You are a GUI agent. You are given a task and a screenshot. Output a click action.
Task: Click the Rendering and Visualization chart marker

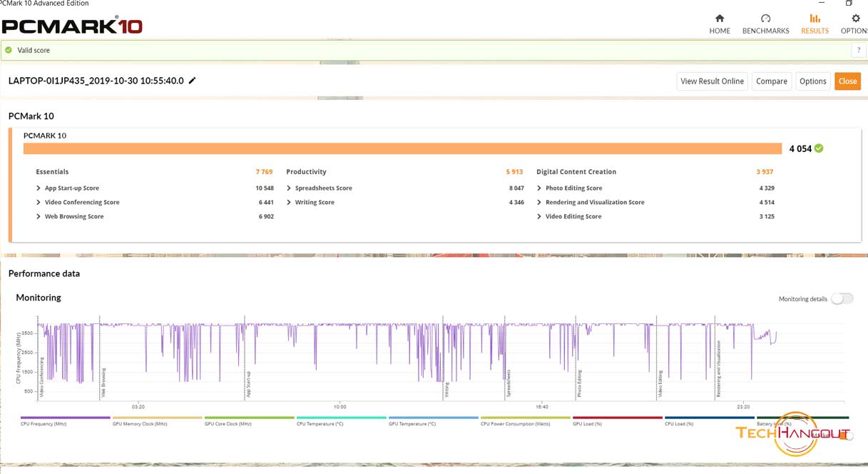click(x=718, y=369)
